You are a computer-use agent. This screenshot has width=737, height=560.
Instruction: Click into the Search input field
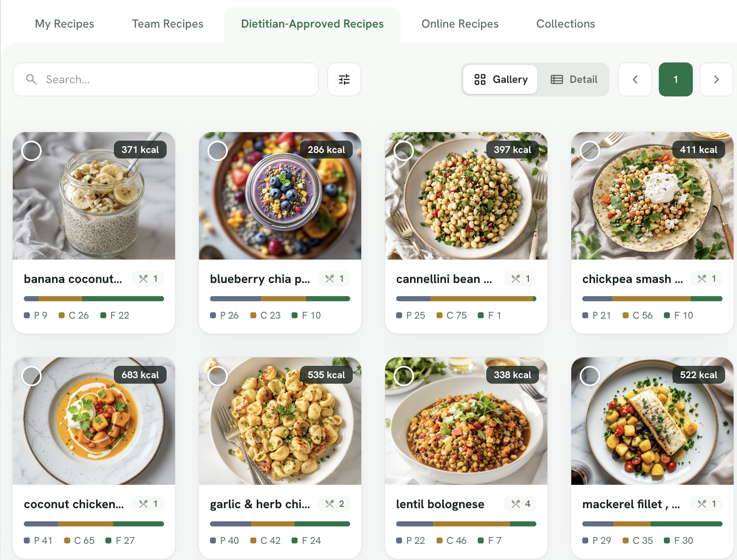(x=166, y=79)
